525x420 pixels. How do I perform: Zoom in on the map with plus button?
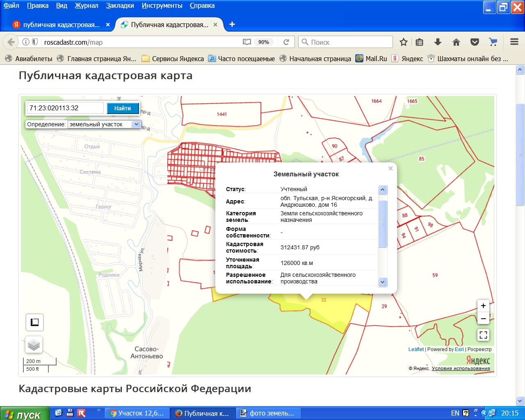(483, 306)
